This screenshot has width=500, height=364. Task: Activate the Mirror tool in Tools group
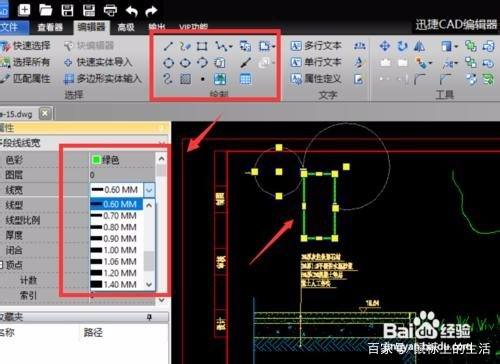click(419, 46)
